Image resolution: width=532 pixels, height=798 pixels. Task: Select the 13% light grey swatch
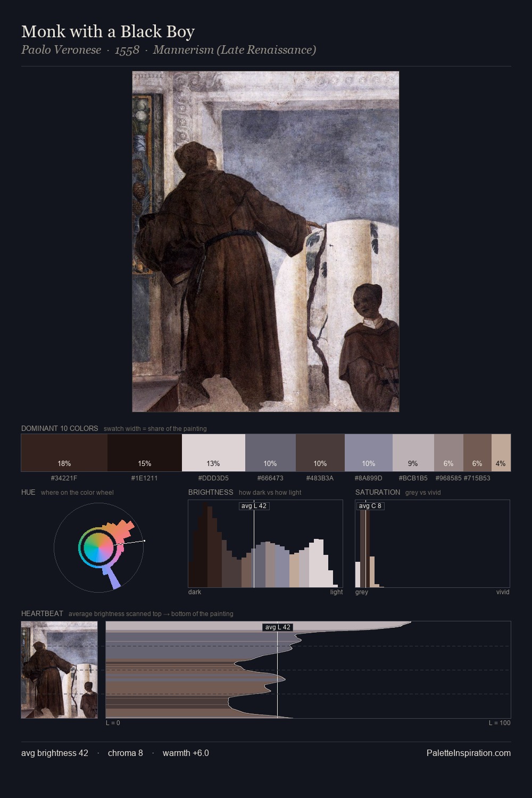[213, 453]
